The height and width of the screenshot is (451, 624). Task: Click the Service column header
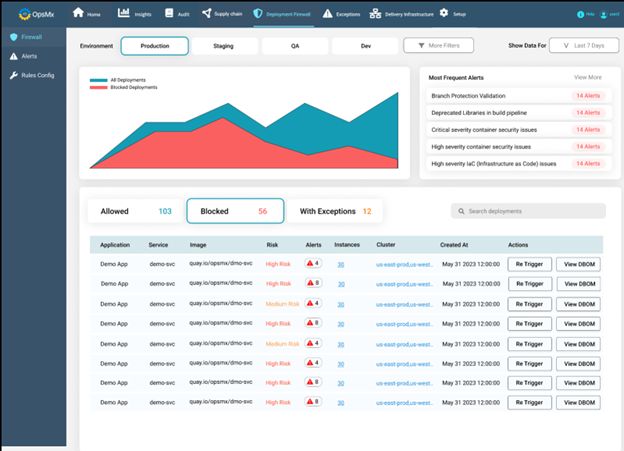(158, 245)
